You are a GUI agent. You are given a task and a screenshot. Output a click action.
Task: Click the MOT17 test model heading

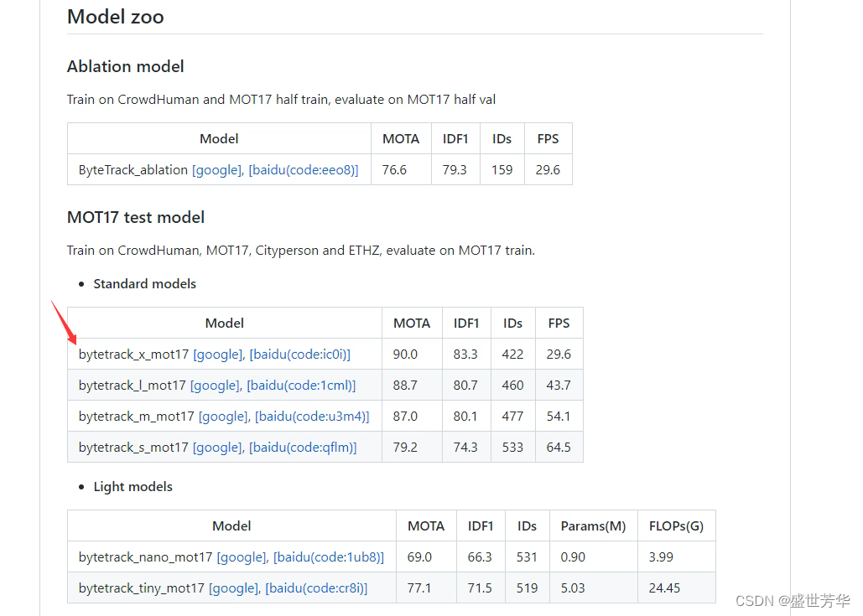[136, 218]
